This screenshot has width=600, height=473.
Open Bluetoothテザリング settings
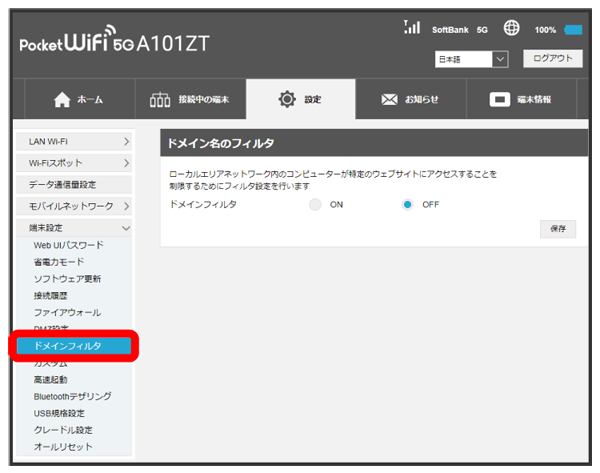(x=72, y=396)
